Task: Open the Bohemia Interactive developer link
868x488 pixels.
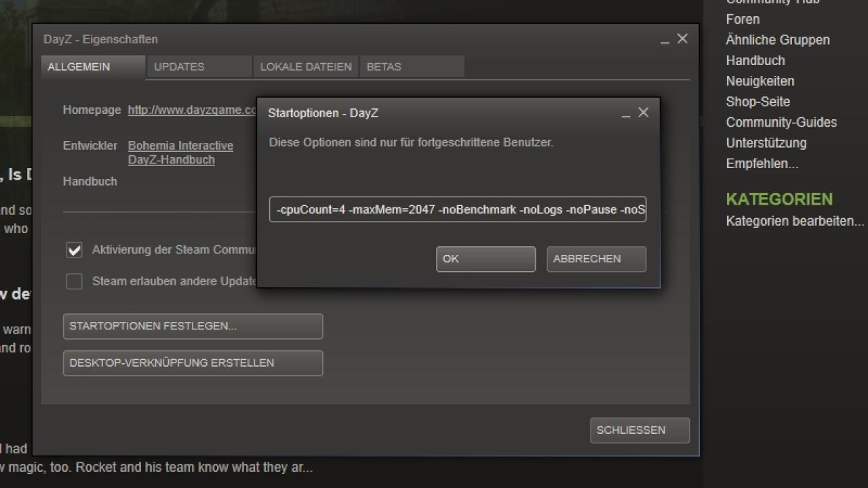Action: pos(180,146)
